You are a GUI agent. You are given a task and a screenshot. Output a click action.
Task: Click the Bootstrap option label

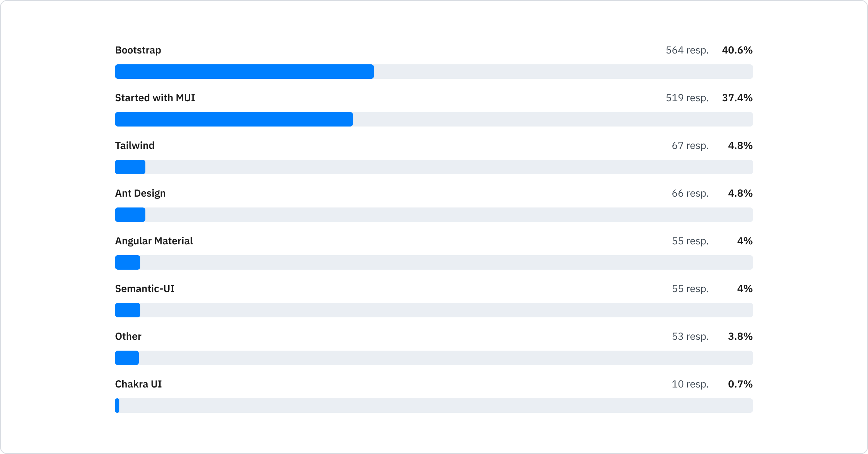point(138,50)
